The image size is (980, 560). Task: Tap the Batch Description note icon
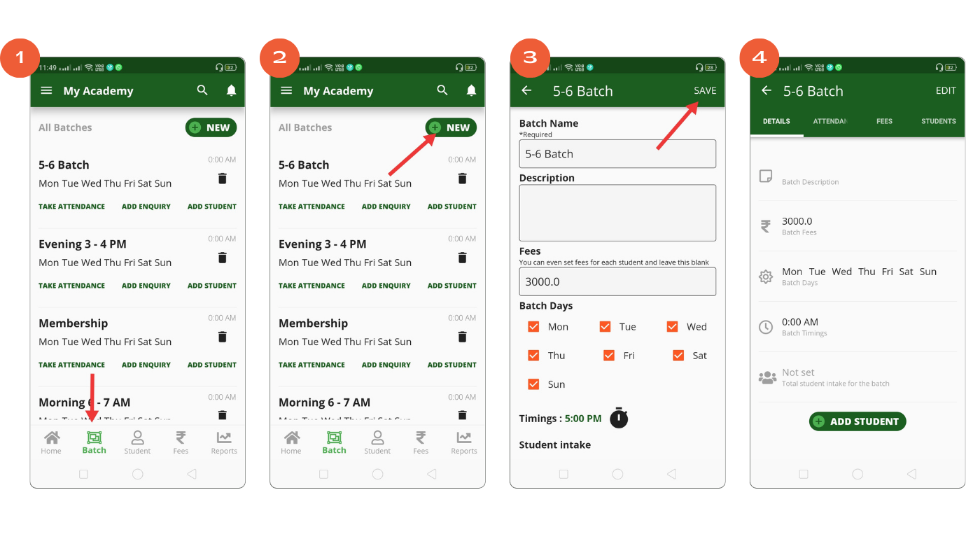[x=766, y=176]
